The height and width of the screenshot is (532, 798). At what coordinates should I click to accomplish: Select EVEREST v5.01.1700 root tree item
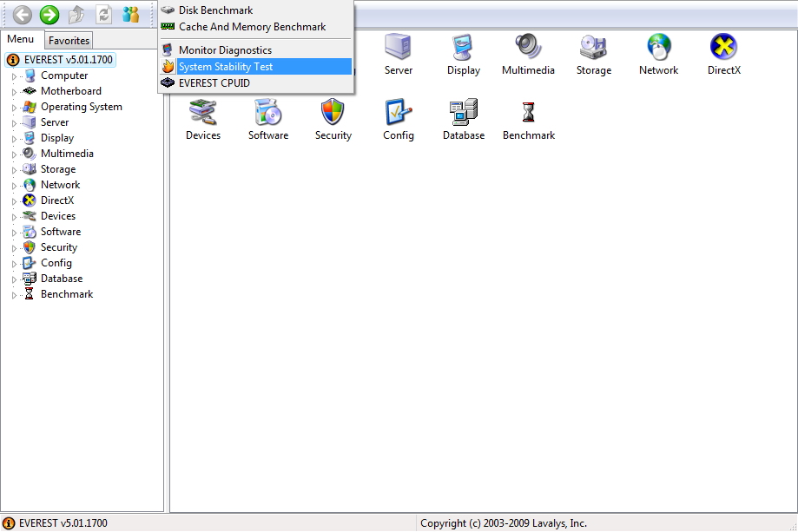click(69, 60)
